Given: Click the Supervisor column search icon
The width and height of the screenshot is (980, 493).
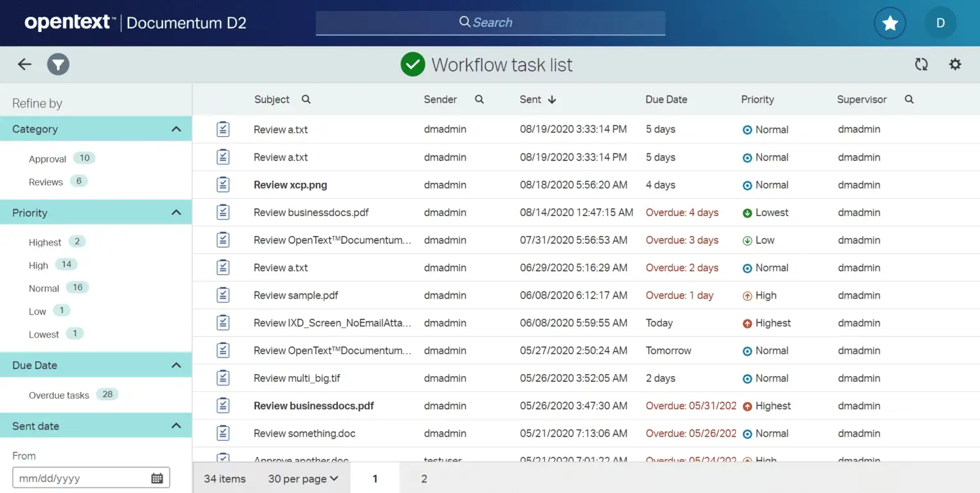Looking at the screenshot, I should [909, 99].
